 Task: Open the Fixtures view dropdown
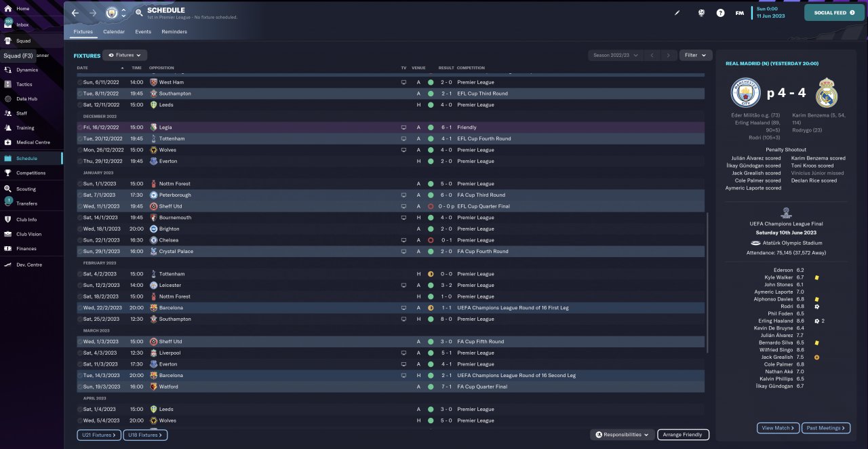(x=125, y=55)
